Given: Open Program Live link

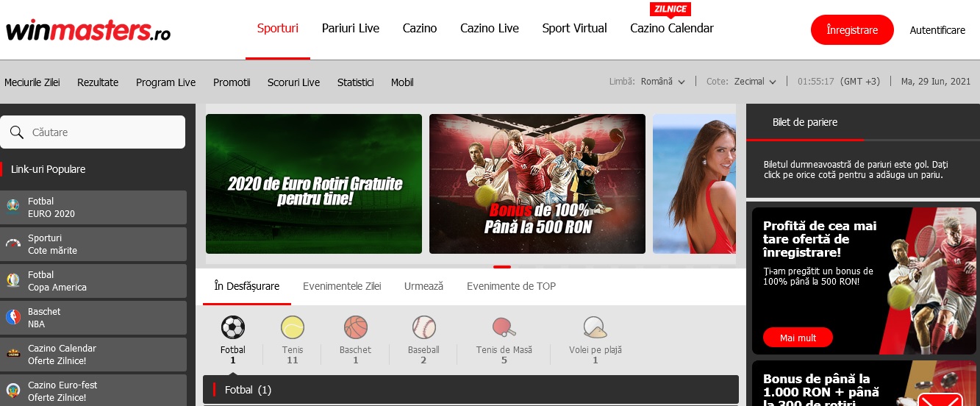Looking at the screenshot, I should pos(166,82).
